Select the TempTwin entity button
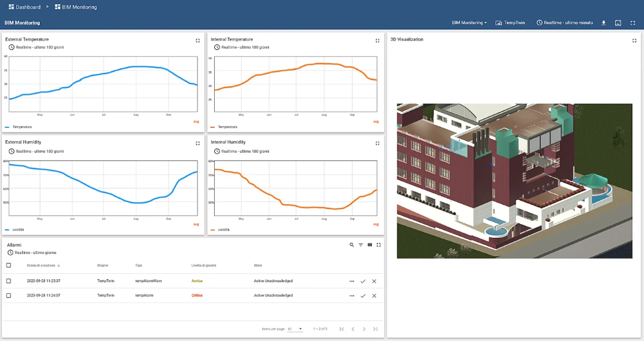Image resolution: width=644 pixels, height=341 pixels. tap(510, 23)
